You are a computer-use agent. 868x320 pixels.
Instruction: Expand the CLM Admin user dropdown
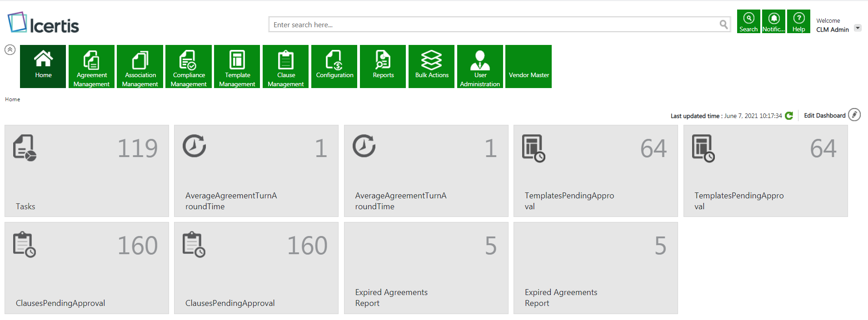point(858,28)
